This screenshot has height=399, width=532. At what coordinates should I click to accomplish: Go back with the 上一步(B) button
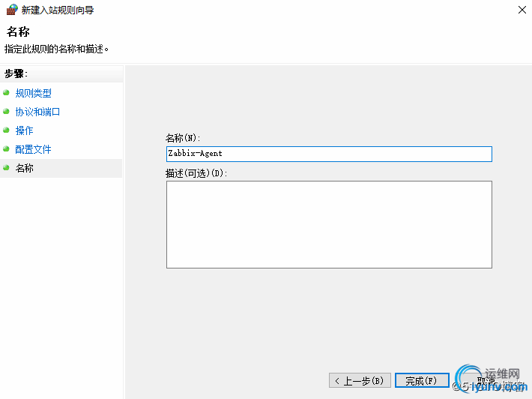pos(360,381)
